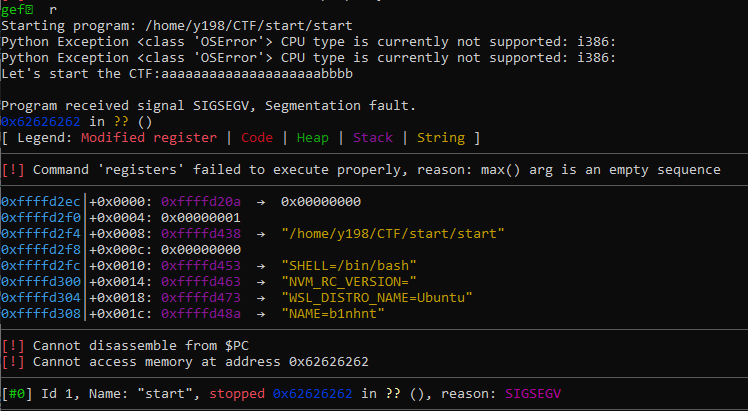Screen dimensions: 748x411
Task: Click pointer value 0xffffd453
Action: (201, 266)
